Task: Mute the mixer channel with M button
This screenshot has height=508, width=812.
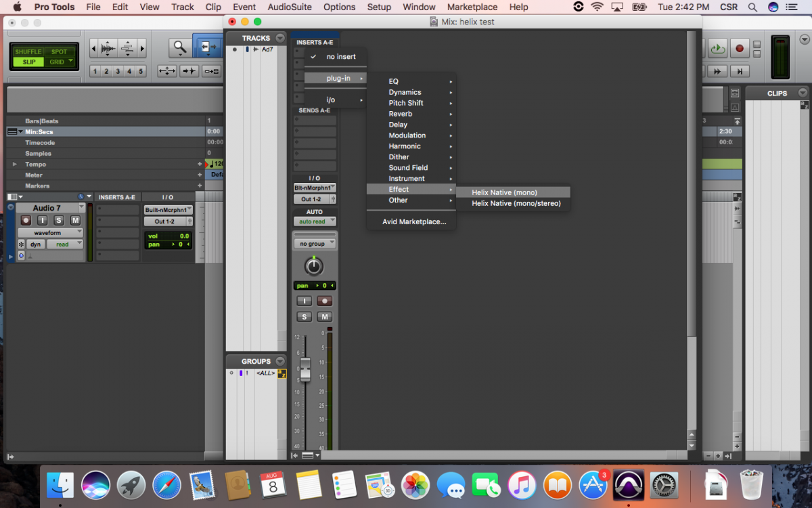Action: click(x=325, y=316)
